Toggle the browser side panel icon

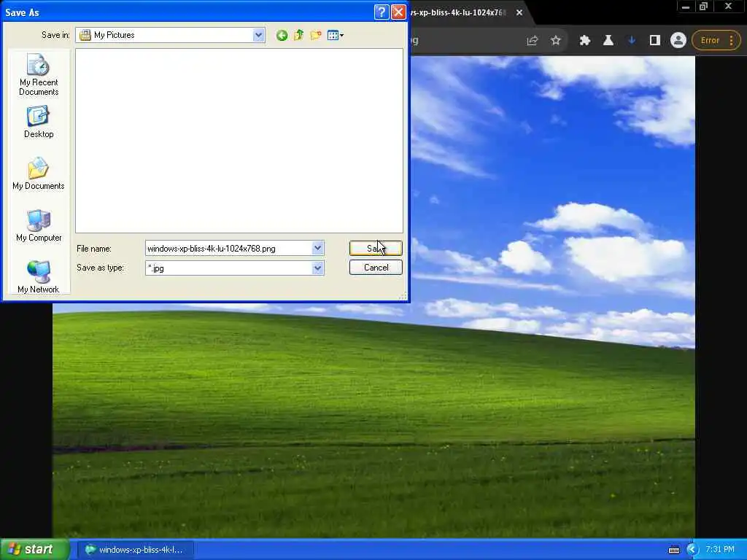pos(654,41)
